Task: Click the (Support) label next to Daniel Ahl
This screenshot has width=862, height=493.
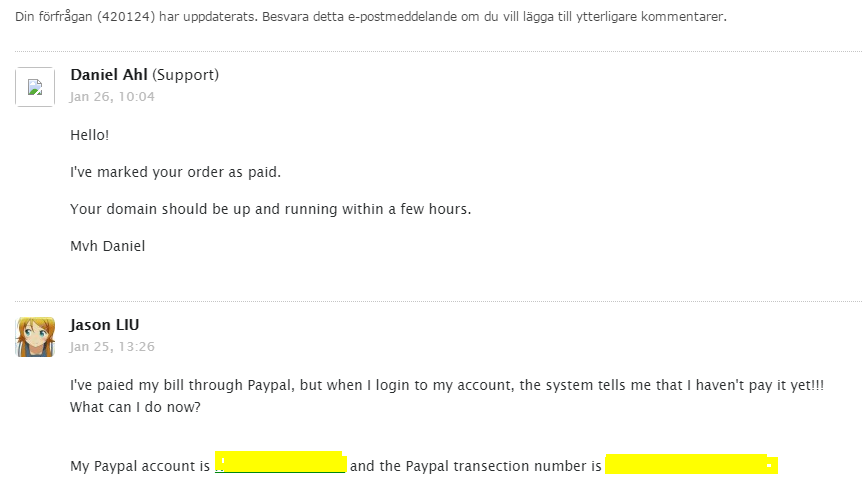Action: [185, 75]
